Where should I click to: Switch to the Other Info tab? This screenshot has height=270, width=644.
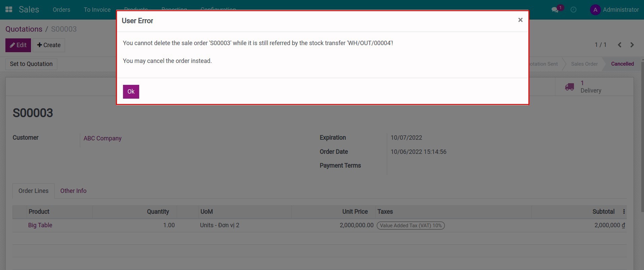point(73,191)
